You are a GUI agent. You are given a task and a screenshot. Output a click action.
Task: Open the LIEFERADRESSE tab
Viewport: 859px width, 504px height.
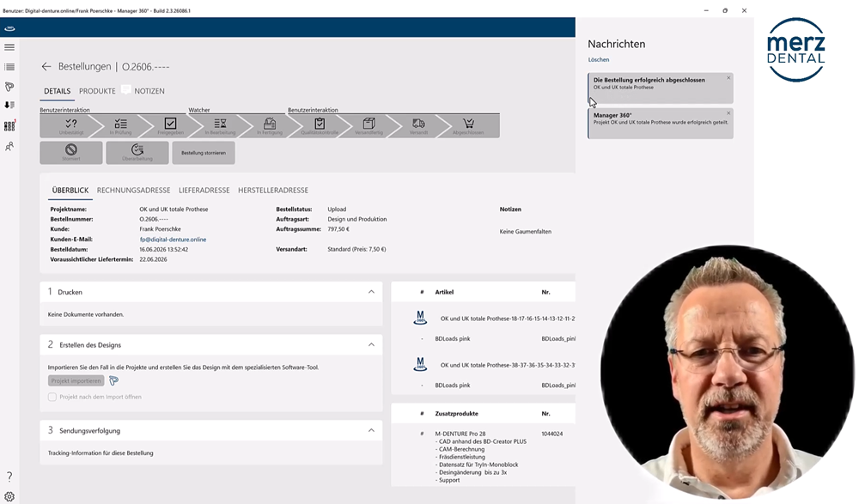204,190
